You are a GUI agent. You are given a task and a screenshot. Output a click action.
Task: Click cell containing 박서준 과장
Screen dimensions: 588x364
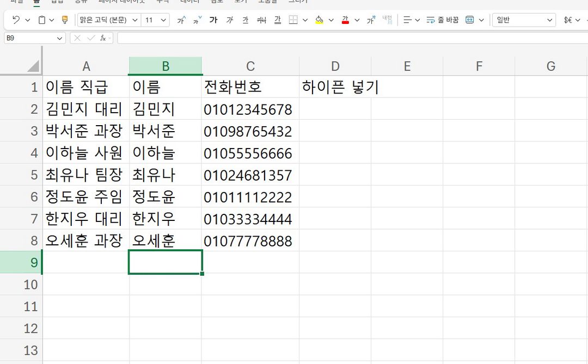click(86, 131)
